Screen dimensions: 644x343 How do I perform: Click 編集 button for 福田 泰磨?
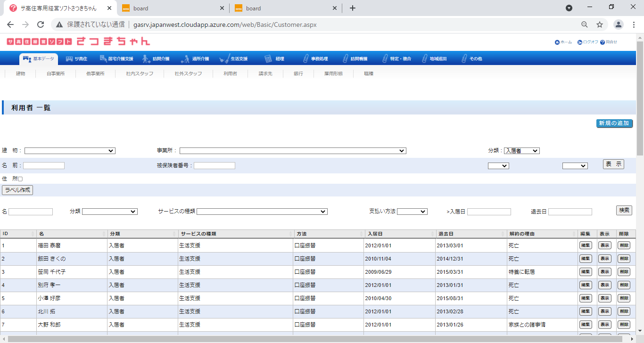pyautogui.click(x=586, y=245)
